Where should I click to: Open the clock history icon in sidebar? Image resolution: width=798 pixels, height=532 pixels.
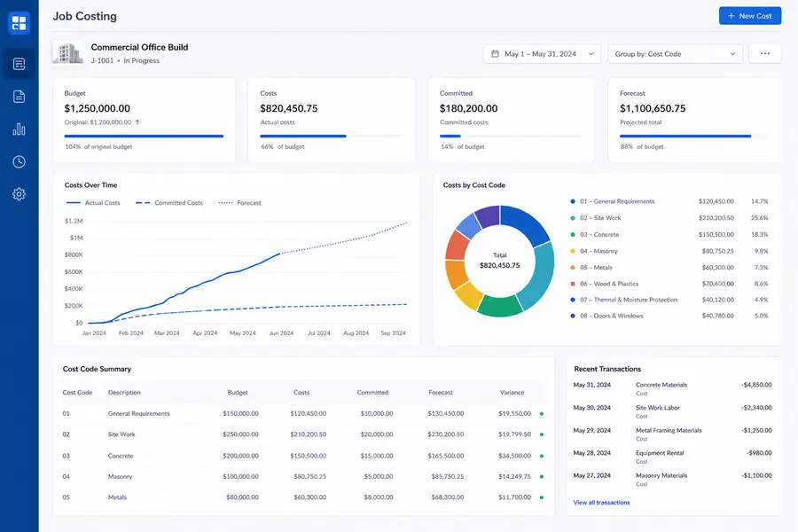click(19, 162)
